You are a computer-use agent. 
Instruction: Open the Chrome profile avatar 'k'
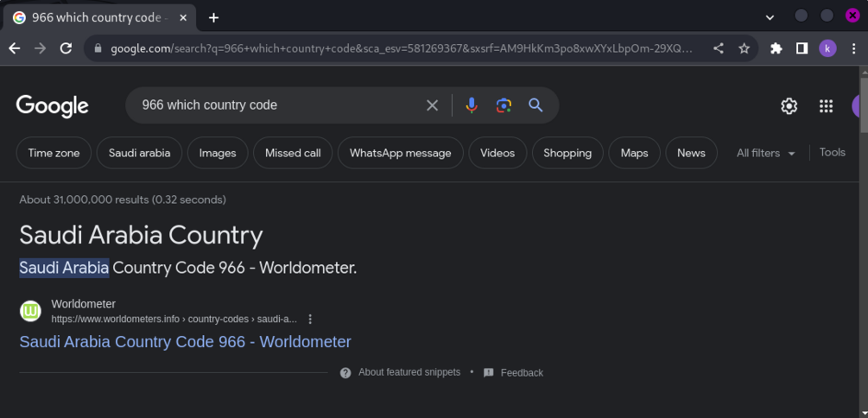(x=827, y=48)
